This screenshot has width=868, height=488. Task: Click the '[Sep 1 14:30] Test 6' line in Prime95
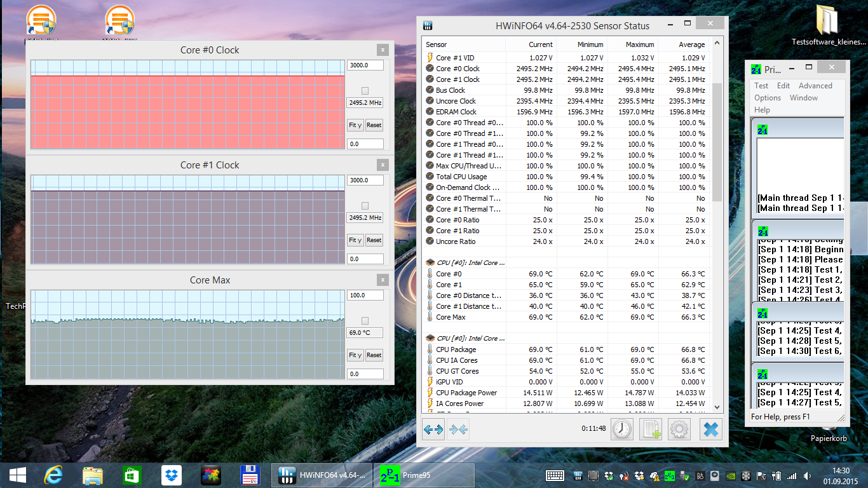(x=801, y=351)
